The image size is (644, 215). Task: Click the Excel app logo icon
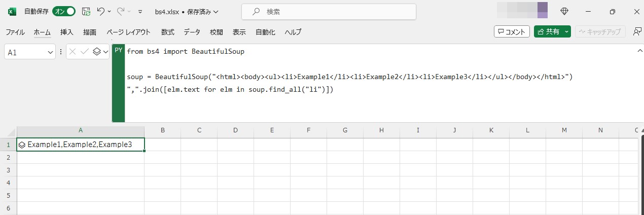pos(12,11)
